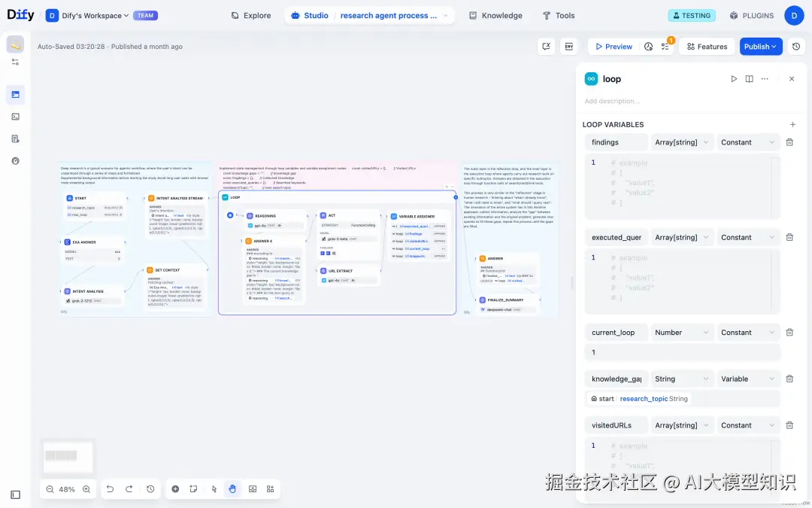Edit current_loop constant value field
Screen dimensions: 812x508
683,352
